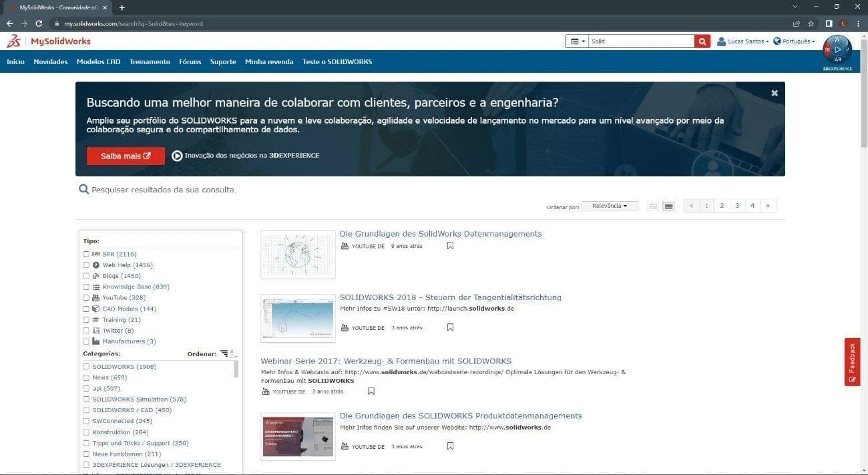This screenshot has width=868, height=475.
Task: Open Die Grundlagen des SOLIDWORKS Produktdatenmanagements
Action: (461, 416)
